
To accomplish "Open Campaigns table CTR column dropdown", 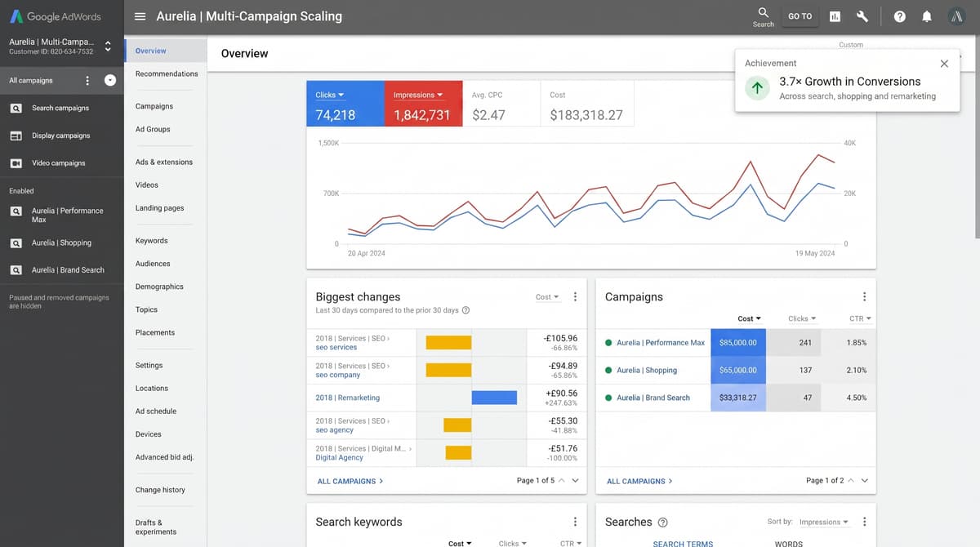I will pyautogui.click(x=860, y=318).
